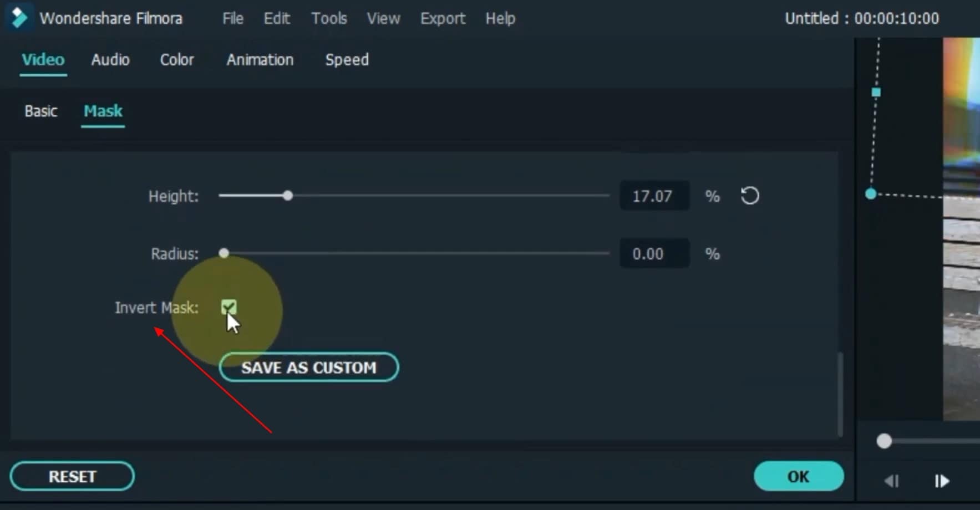This screenshot has width=980, height=510.
Task: Open the Export menu
Action: tap(443, 18)
